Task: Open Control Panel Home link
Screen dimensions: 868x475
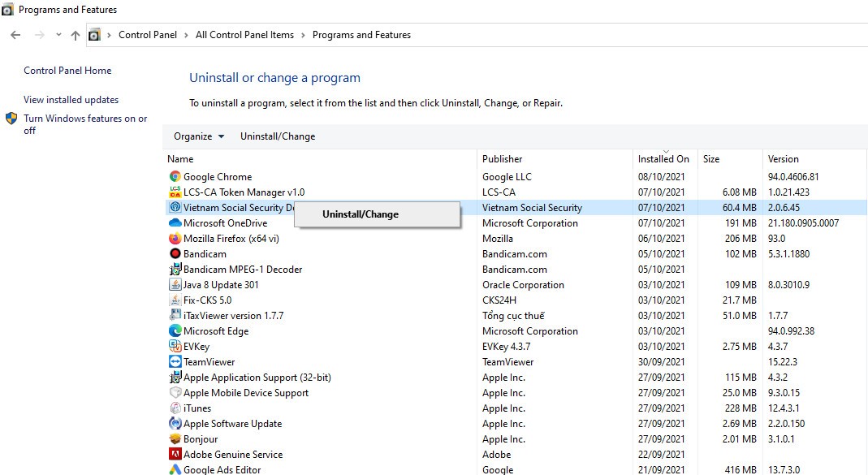Action: [x=67, y=71]
